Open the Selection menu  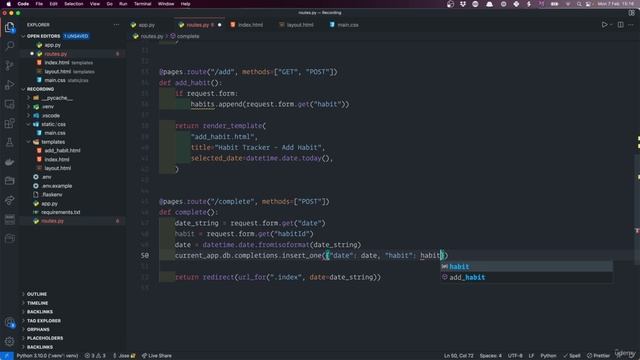pos(73,4)
